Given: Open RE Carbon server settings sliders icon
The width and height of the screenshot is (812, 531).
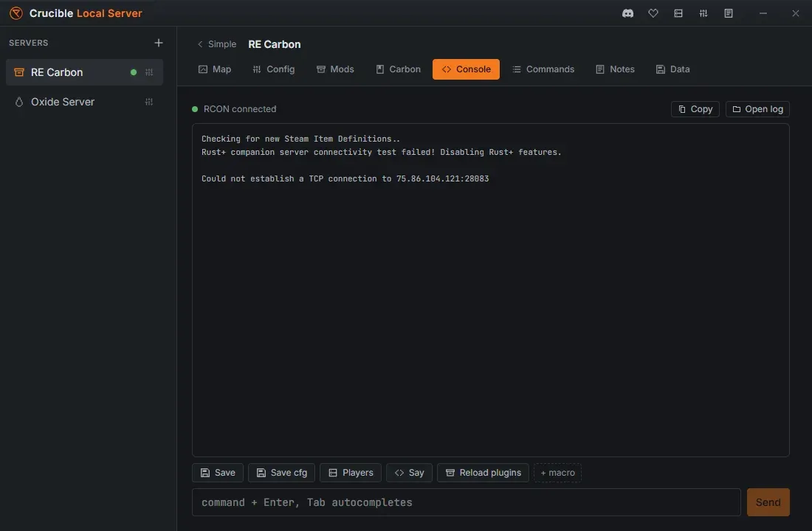Looking at the screenshot, I should [149, 72].
